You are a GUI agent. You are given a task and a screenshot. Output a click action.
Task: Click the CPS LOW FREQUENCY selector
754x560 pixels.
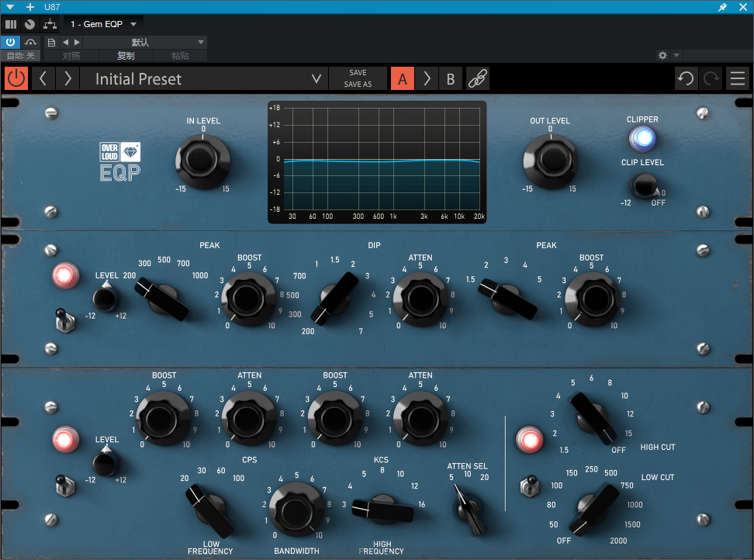tap(210, 511)
